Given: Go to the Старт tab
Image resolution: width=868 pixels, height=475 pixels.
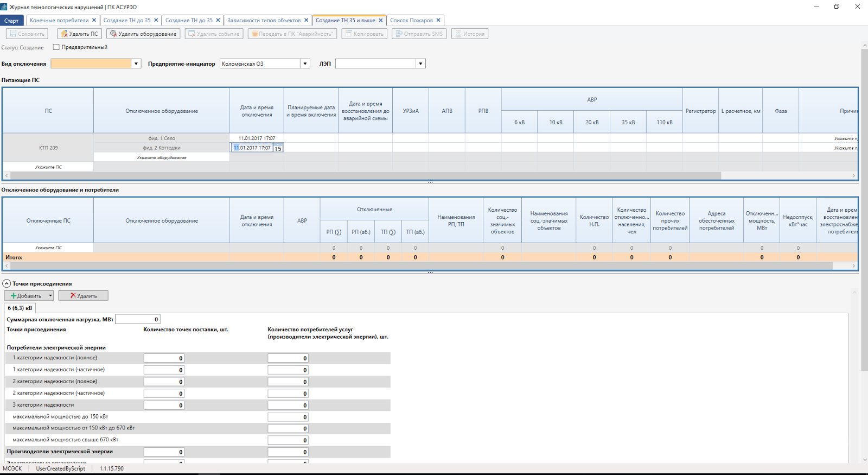Looking at the screenshot, I should click(11, 21).
